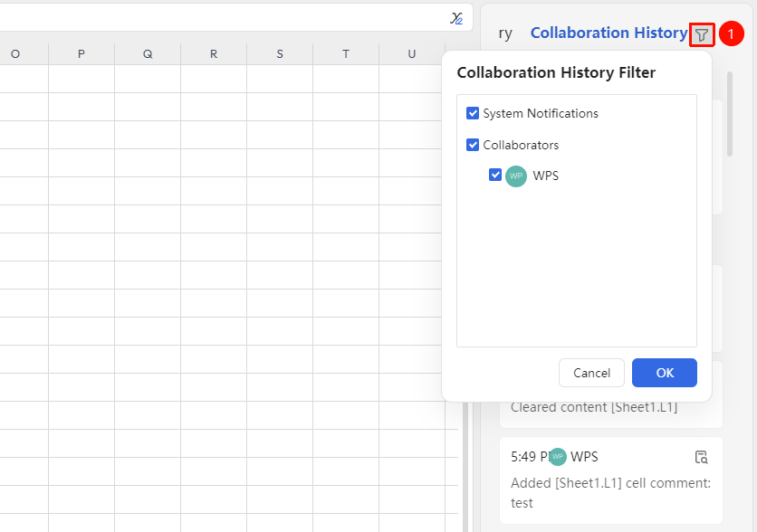Click the "System Notifications" label
The height and width of the screenshot is (532, 757).
pos(541,113)
